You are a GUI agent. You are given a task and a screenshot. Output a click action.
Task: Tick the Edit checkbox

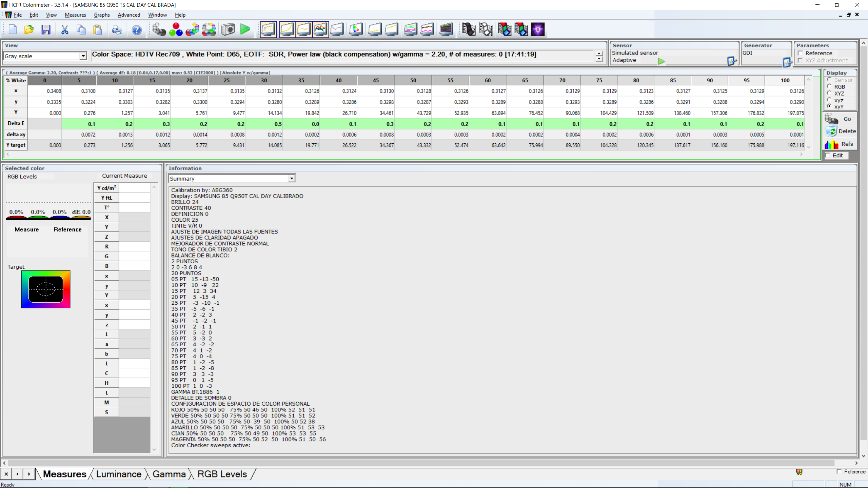click(828, 155)
